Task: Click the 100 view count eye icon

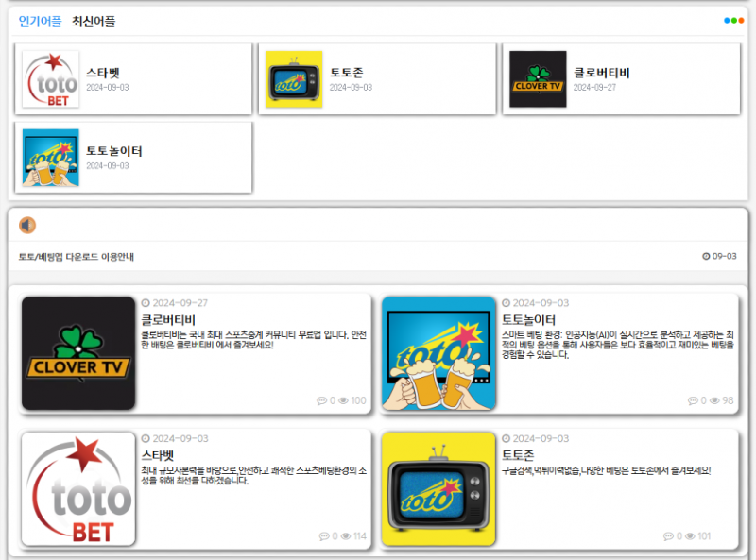Action: [343, 401]
